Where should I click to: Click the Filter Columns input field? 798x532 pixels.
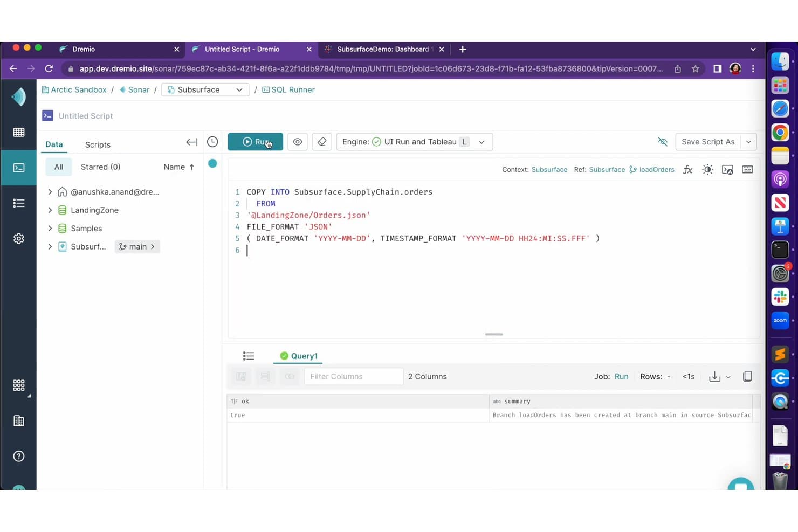354,377
